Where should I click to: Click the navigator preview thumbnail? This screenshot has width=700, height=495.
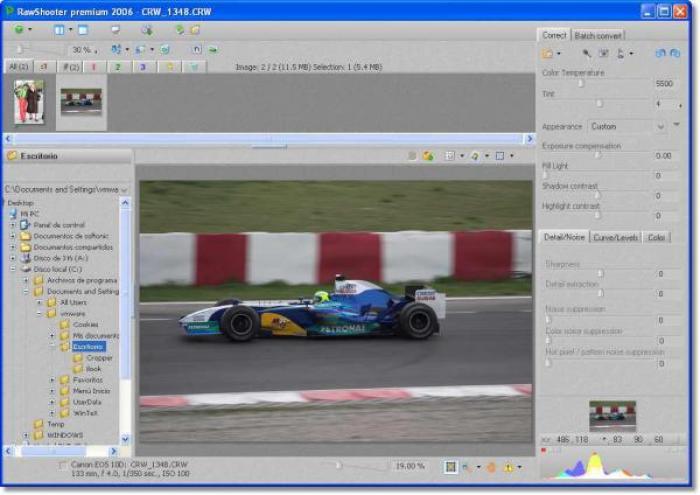click(612, 416)
